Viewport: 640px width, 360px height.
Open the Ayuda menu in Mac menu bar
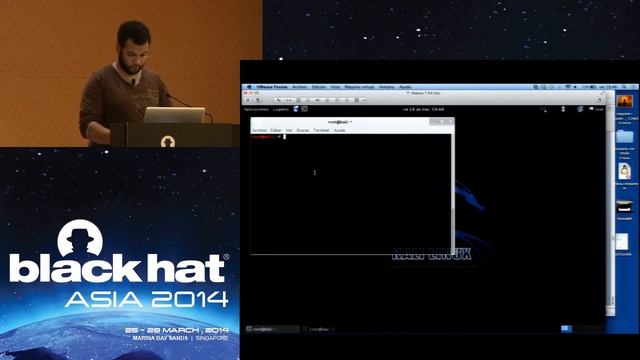405,87
